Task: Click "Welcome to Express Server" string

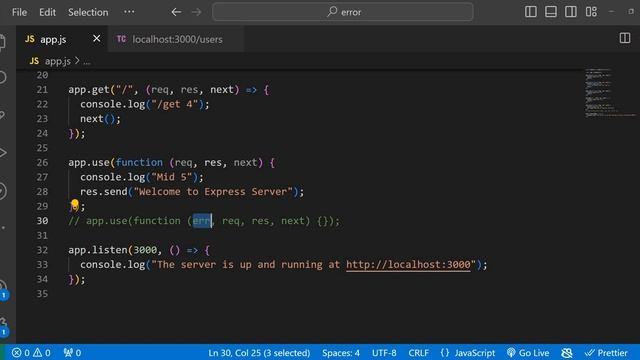Action: [x=213, y=192]
